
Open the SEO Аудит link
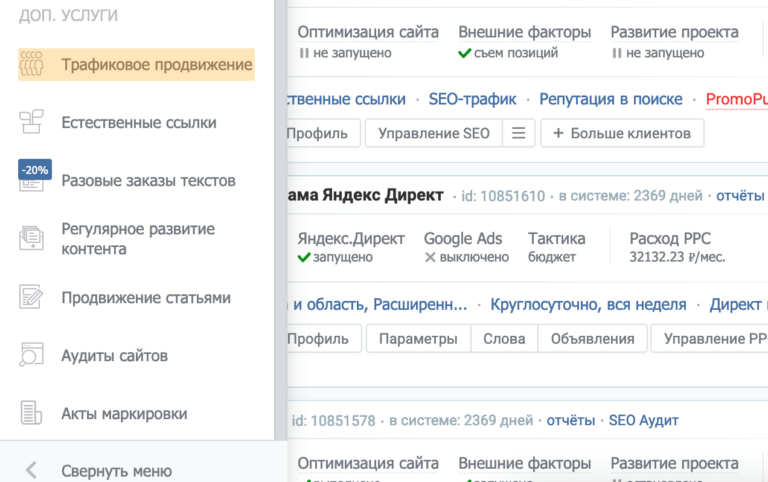point(644,420)
